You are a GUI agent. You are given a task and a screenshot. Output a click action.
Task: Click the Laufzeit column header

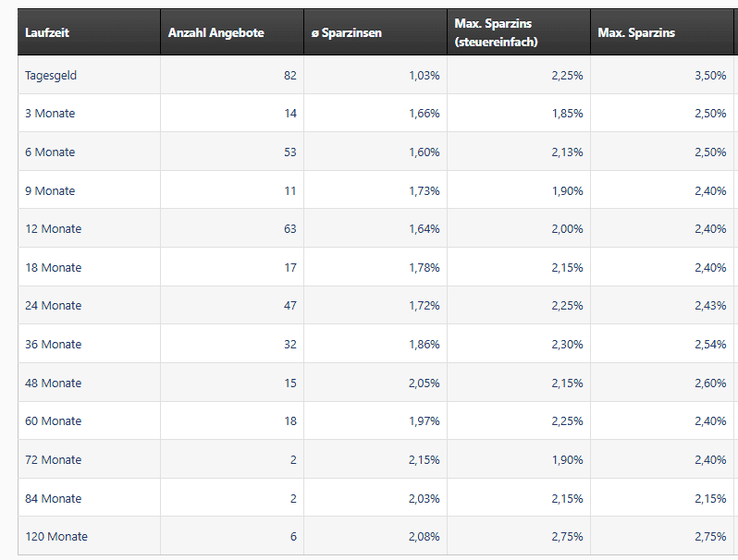[47, 32]
